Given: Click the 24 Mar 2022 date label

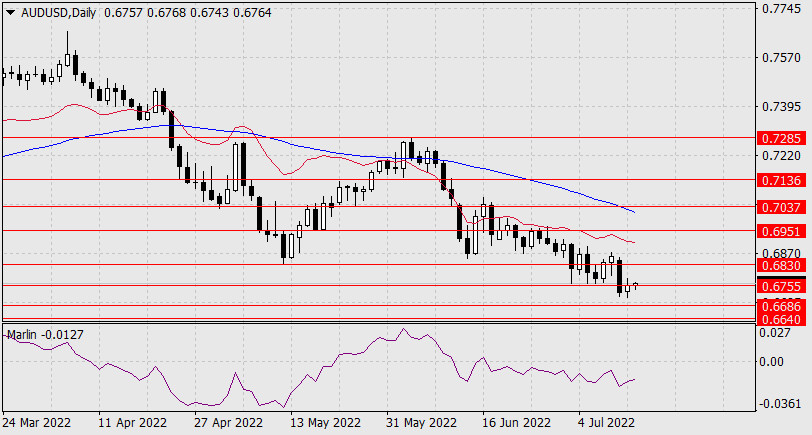Looking at the screenshot, I should [37, 423].
